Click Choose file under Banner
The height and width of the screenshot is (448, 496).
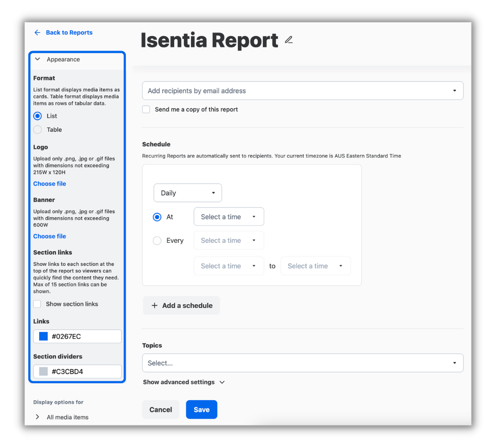tap(50, 236)
